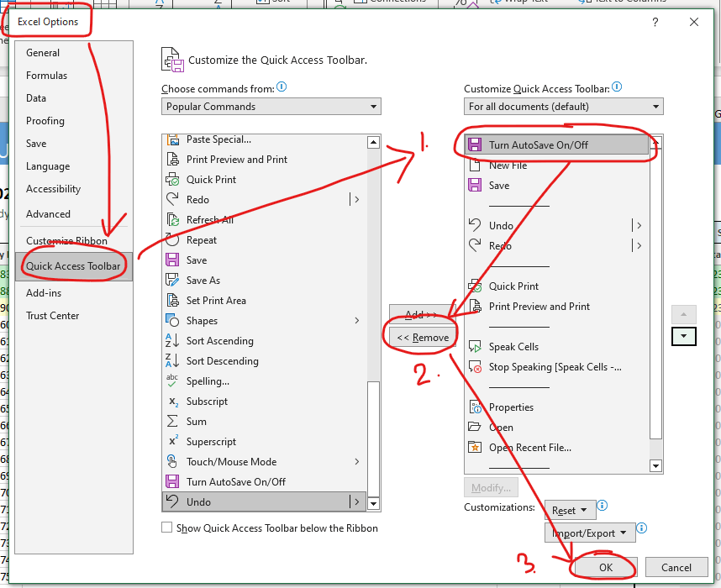Select Turn AutoSave On/Off in left commands list
This screenshot has width=721, height=588.
pyautogui.click(x=265, y=482)
